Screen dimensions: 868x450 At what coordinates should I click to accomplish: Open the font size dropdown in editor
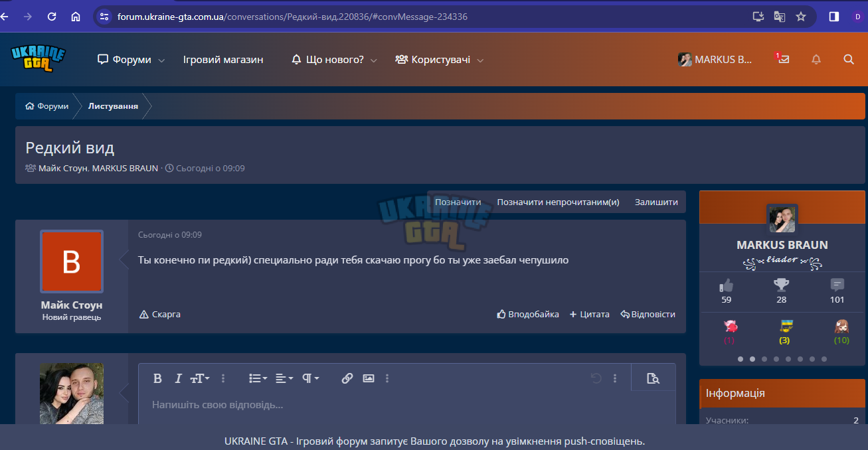point(200,378)
